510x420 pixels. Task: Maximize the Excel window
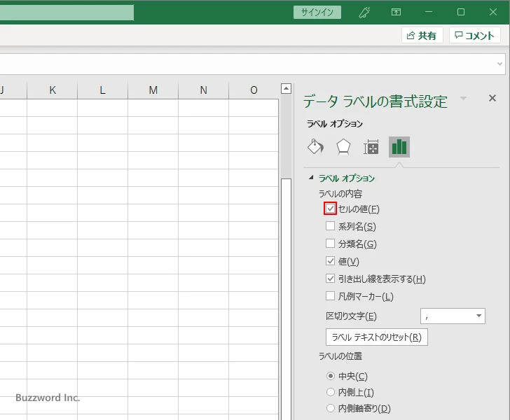pyautogui.click(x=461, y=13)
